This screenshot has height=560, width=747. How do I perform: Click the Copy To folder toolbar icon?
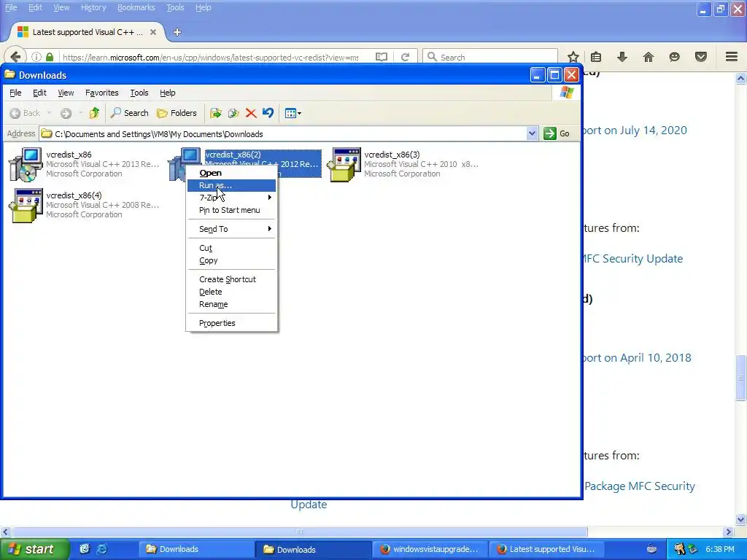[233, 113]
